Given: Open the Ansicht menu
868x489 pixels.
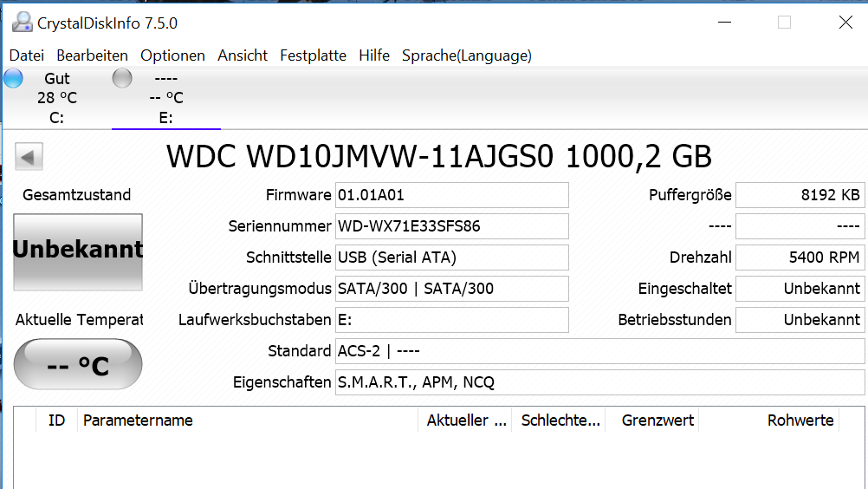Looking at the screenshot, I should pos(243,55).
